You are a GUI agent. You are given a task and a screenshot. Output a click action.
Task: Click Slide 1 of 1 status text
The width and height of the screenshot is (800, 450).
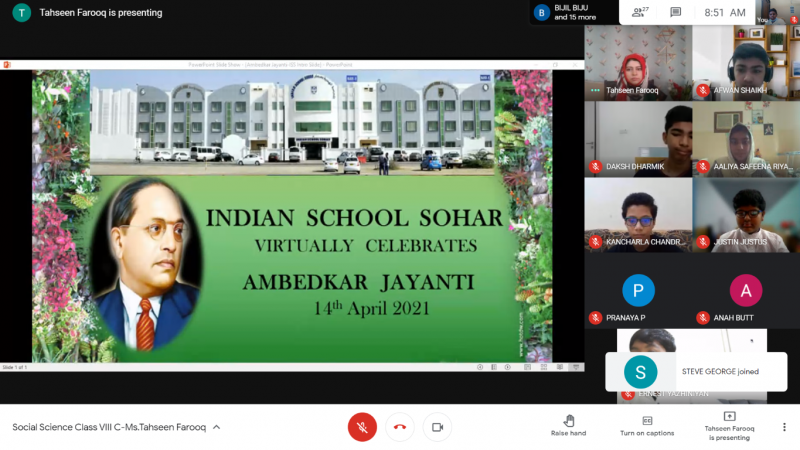click(15, 367)
